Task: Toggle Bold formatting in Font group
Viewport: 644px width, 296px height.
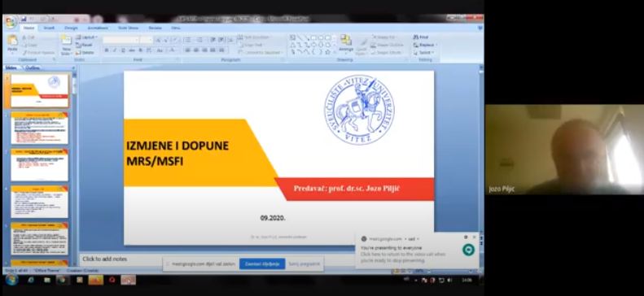Action: click(107, 50)
